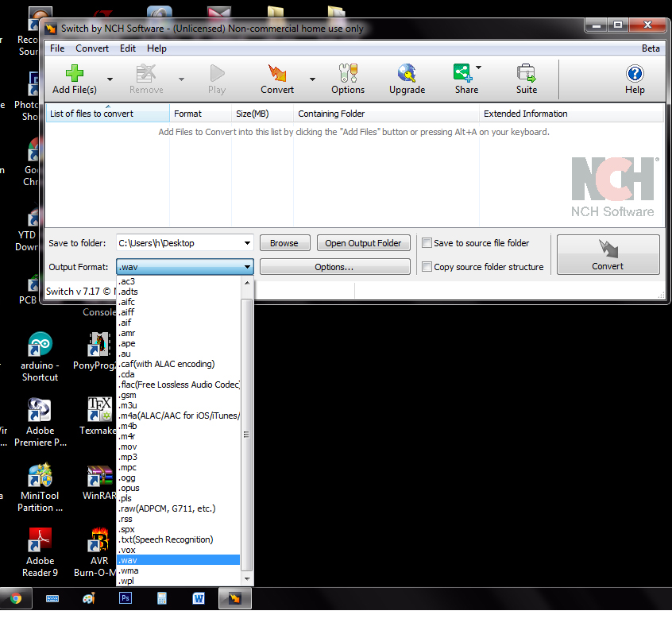The image size is (672, 634).
Task: Expand the Remove dropdown arrow
Action: [x=181, y=79]
